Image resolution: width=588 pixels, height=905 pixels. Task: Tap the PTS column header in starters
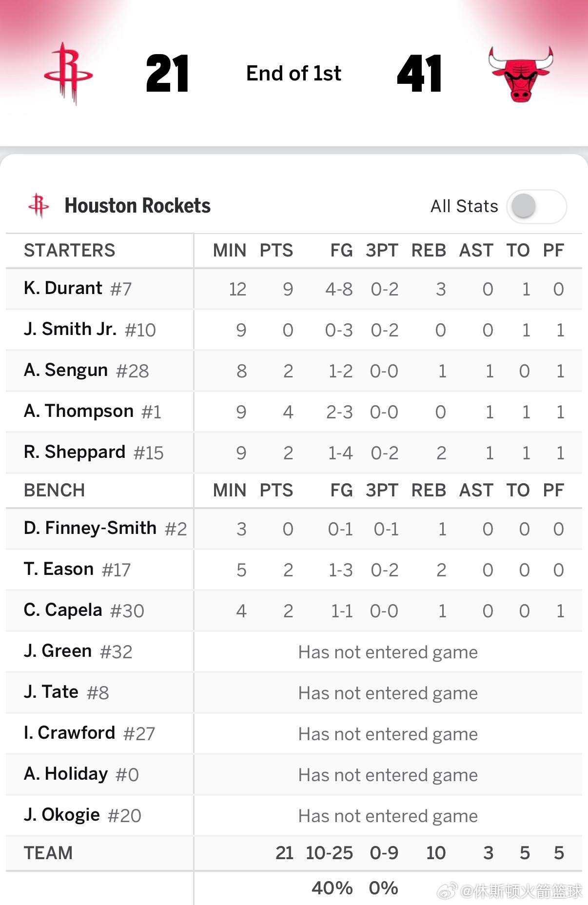(x=276, y=250)
